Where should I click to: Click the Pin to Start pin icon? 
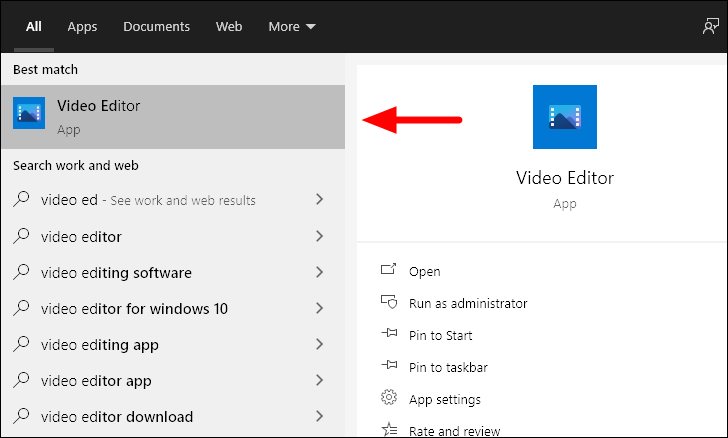(x=389, y=333)
